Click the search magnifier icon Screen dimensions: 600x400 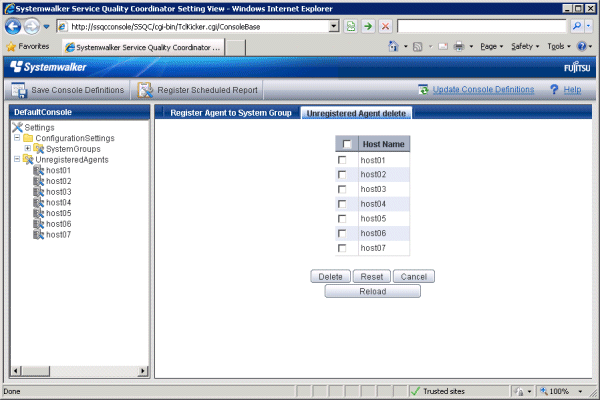point(576,26)
